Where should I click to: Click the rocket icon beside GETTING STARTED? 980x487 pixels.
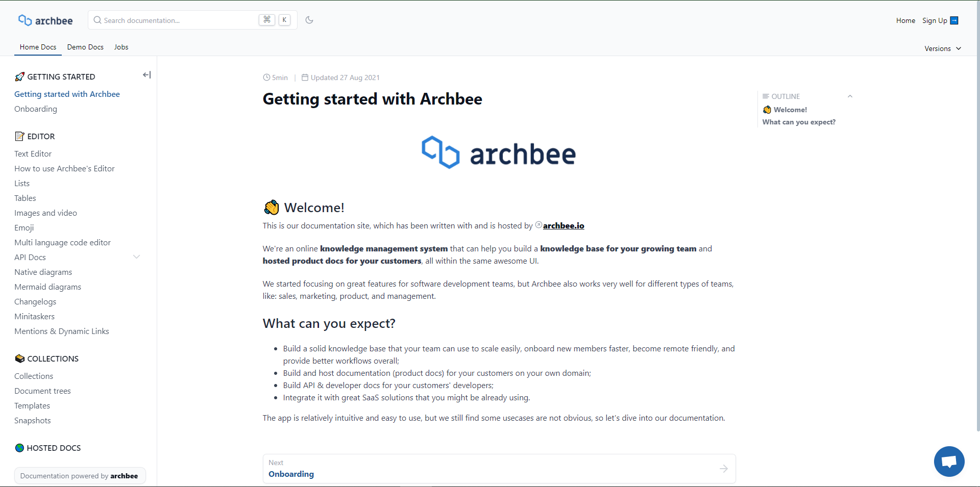tap(19, 76)
